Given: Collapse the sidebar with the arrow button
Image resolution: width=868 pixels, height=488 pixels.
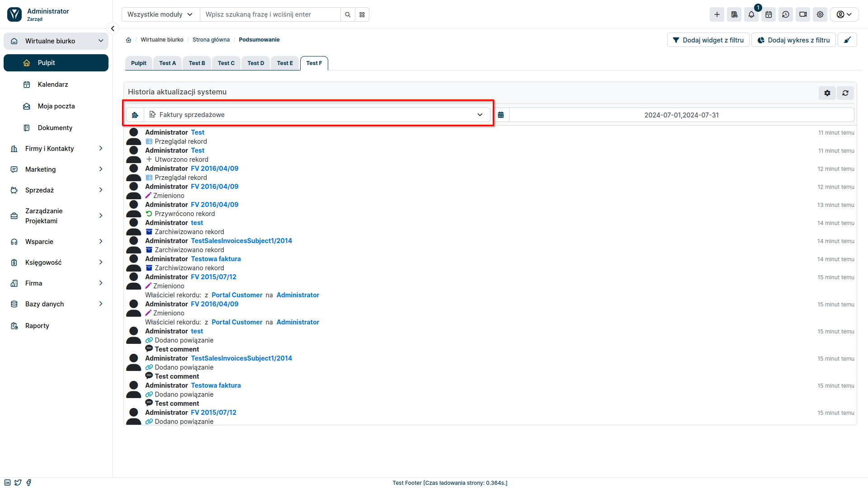Looking at the screenshot, I should pyautogui.click(x=113, y=28).
